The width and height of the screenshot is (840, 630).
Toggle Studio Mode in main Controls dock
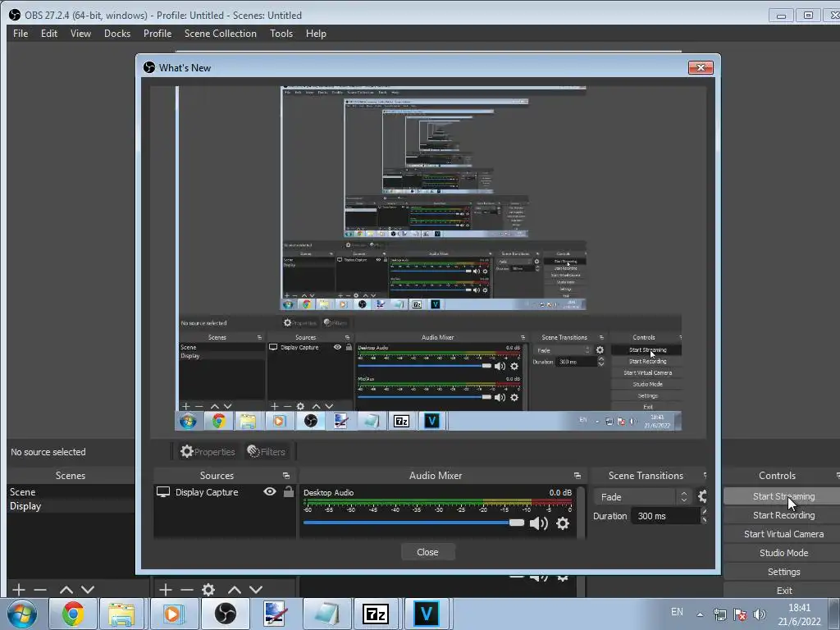(x=783, y=553)
